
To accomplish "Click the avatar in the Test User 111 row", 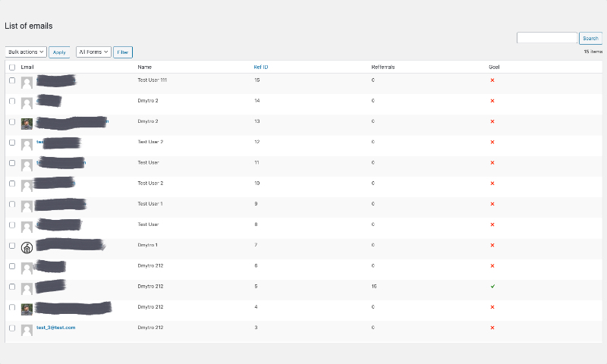I will [27, 82].
